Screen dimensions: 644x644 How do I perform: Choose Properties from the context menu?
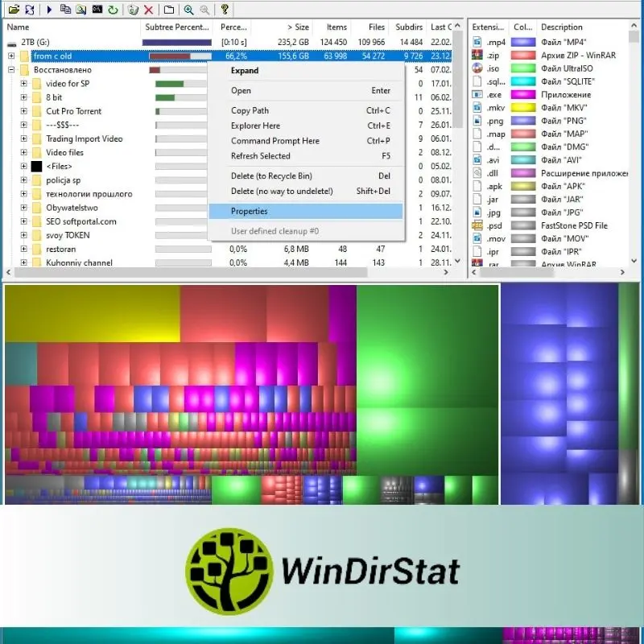click(250, 211)
